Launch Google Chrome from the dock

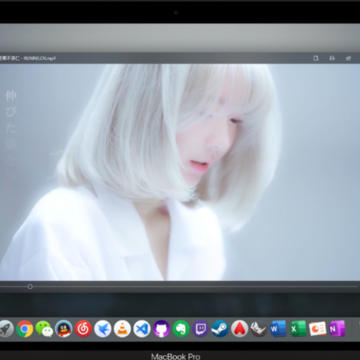click(25, 329)
